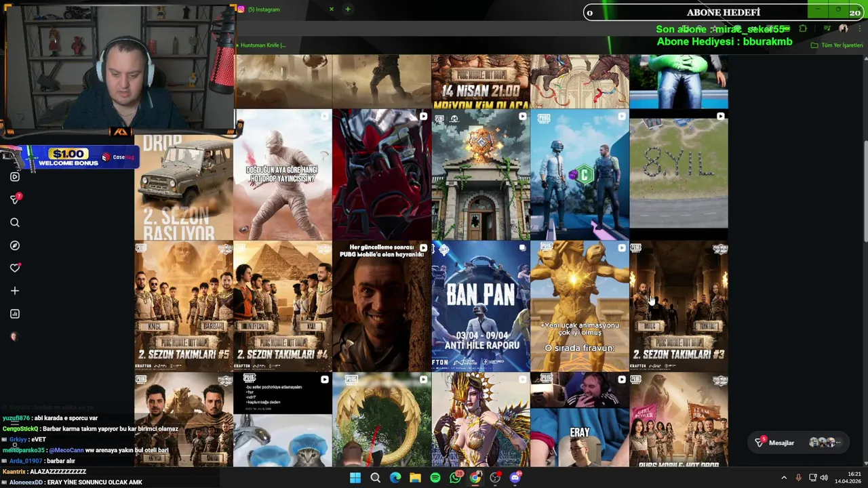Image resolution: width=868 pixels, height=488 pixels.
Task: Open taskbar search icon
Action: (x=375, y=478)
